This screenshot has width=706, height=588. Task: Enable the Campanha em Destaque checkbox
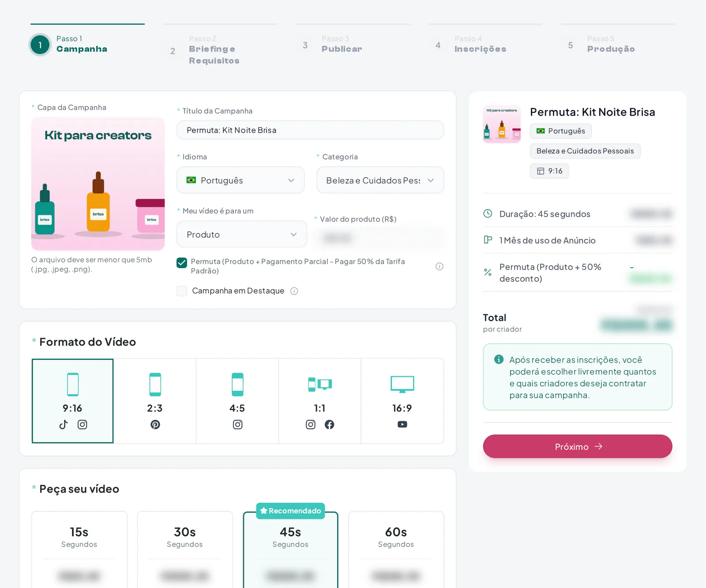182,291
